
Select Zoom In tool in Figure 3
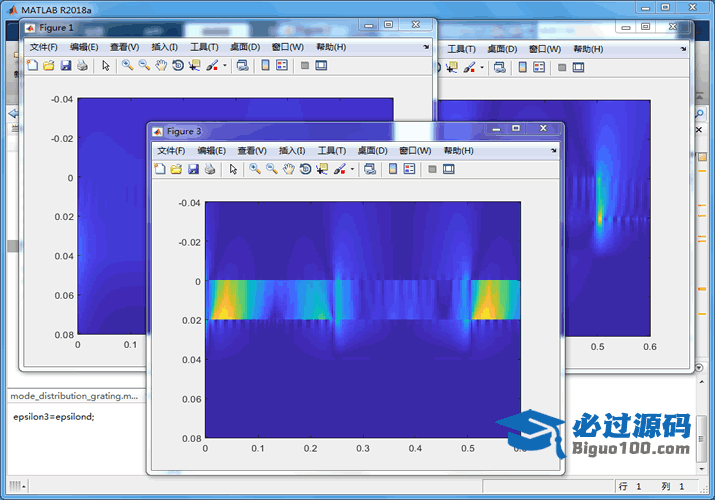[255, 169]
